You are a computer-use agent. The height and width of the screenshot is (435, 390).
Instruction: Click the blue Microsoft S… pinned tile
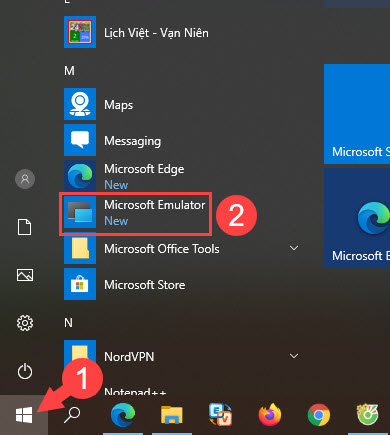tap(357, 114)
